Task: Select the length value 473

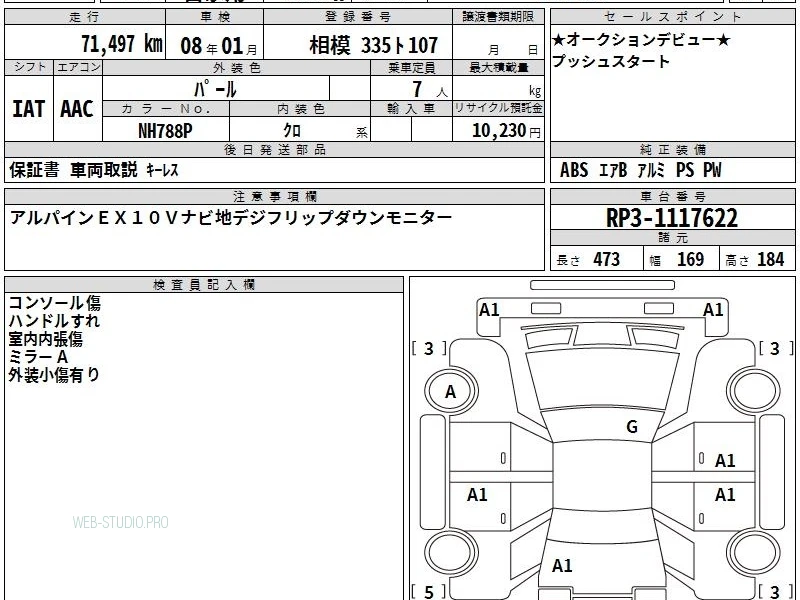Action: [607, 260]
